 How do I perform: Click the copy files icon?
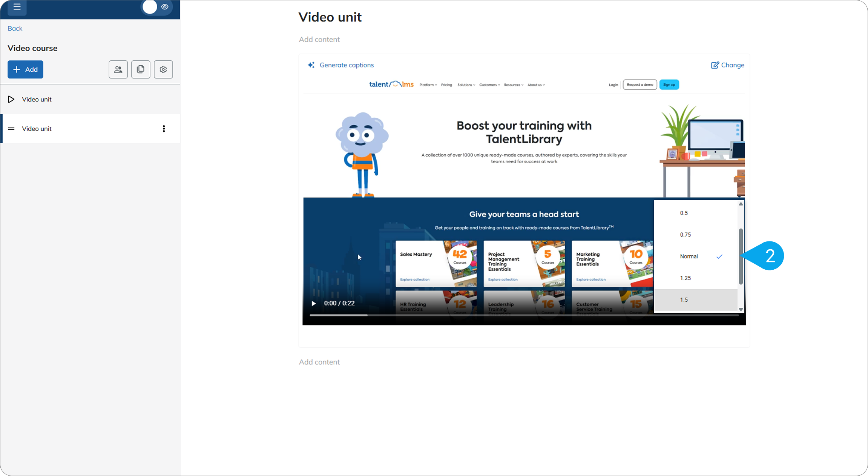click(x=141, y=69)
